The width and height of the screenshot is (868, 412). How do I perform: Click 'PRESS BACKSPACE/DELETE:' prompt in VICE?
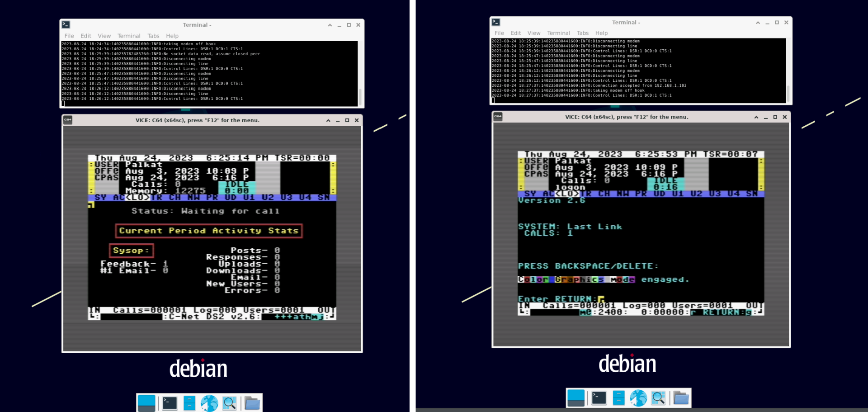[x=588, y=266]
